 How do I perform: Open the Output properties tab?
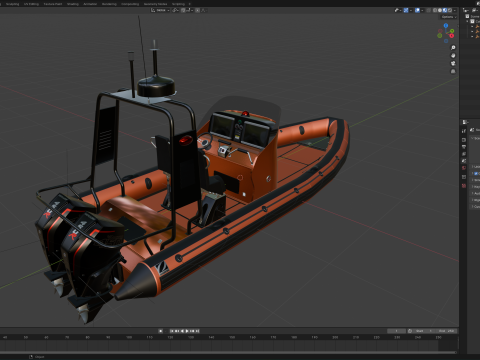pyautogui.click(x=464, y=147)
